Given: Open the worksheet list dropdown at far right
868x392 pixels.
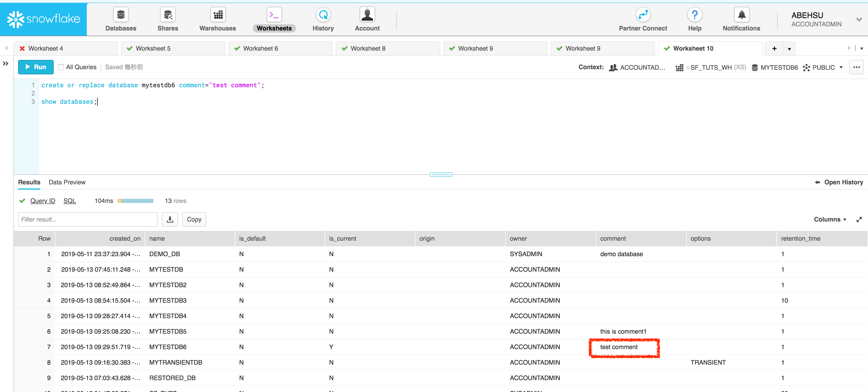Looking at the screenshot, I should (x=862, y=49).
